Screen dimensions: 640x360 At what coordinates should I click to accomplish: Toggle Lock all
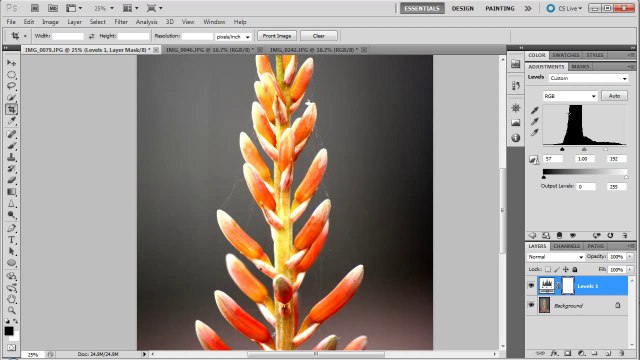click(x=575, y=269)
